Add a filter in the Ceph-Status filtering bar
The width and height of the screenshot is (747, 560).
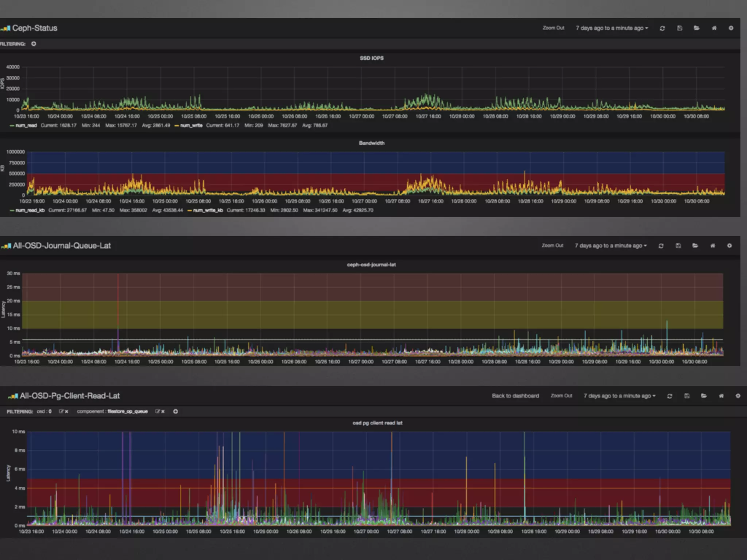pyautogui.click(x=34, y=44)
